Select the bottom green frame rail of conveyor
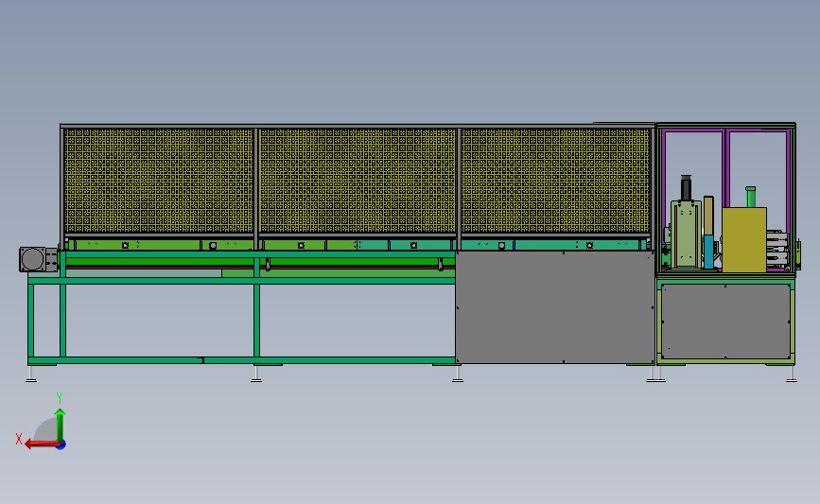The height and width of the screenshot is (504, 820). click(241, 360)
